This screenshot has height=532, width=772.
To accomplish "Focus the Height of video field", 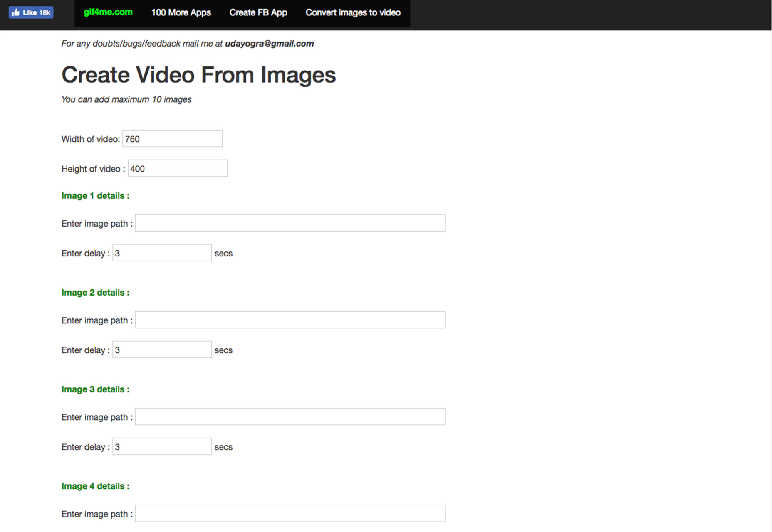I will pos(178,168).
